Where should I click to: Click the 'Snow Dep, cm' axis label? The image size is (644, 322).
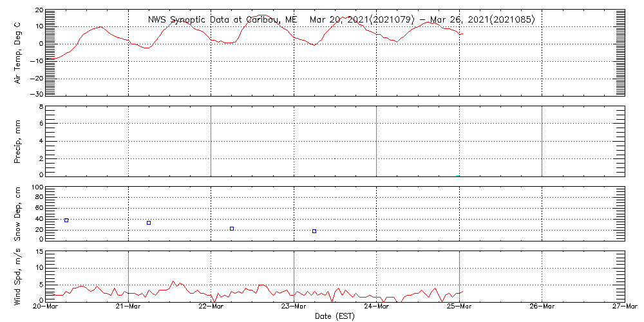tap(18, 214)
